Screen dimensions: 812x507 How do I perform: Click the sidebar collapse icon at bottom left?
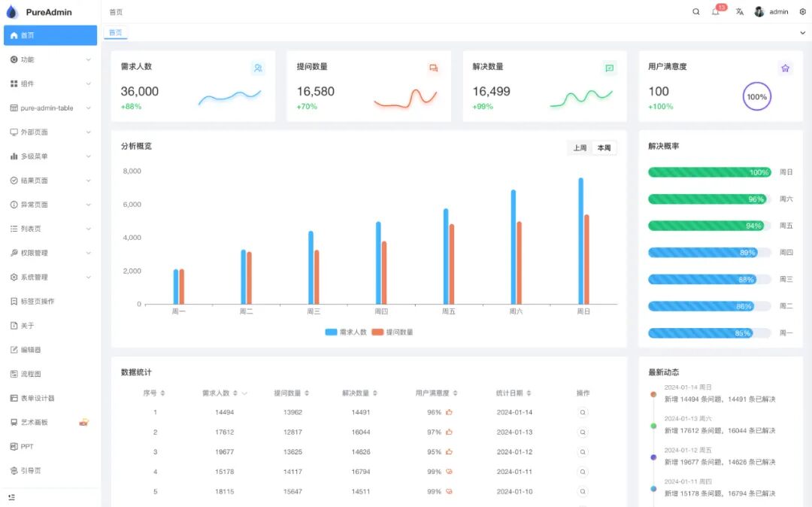[x=12, y=497]
